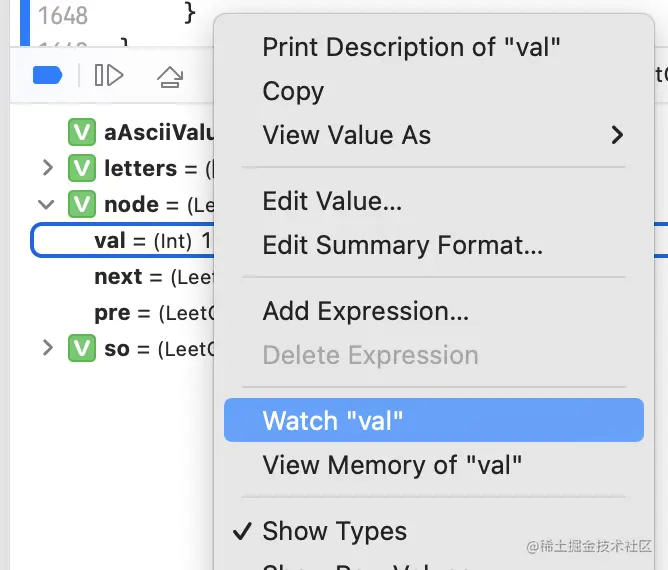
Task: Click the green V icon beside node
Action: pyautogui.click(x=81, y=205)
